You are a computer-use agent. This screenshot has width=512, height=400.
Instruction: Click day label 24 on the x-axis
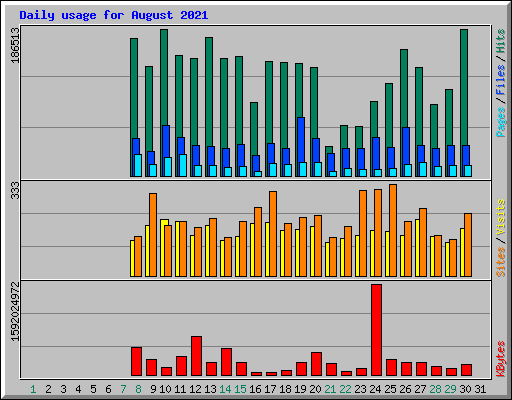point(375,389)
